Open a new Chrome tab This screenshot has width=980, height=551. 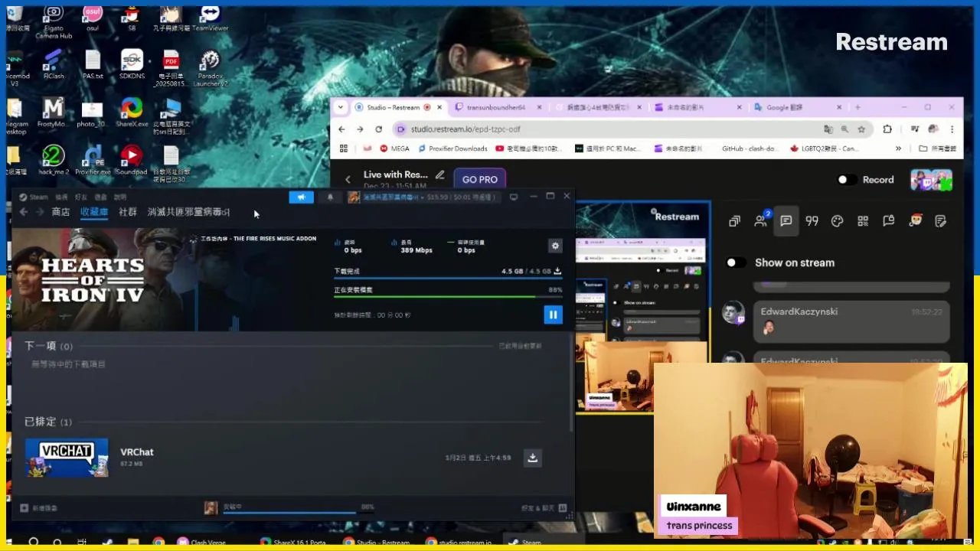[x=857, y=107]
